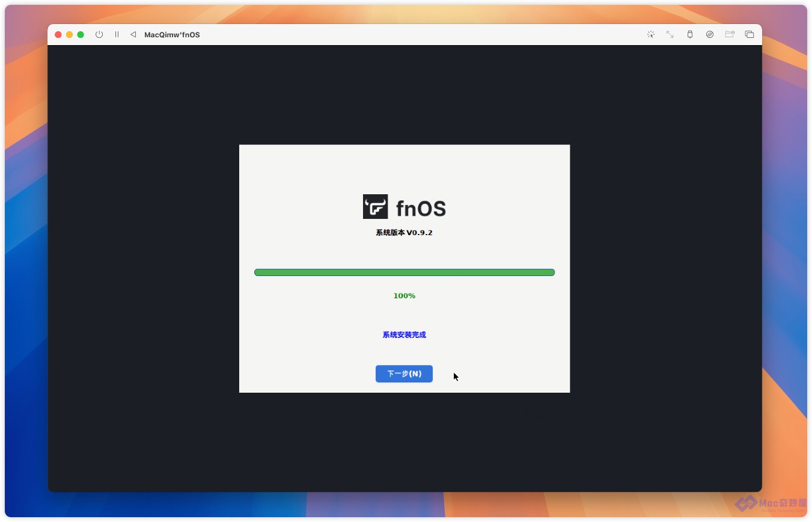Minimize the VM window with yellow button
This screenshot has width=812, height=522.
69,34
